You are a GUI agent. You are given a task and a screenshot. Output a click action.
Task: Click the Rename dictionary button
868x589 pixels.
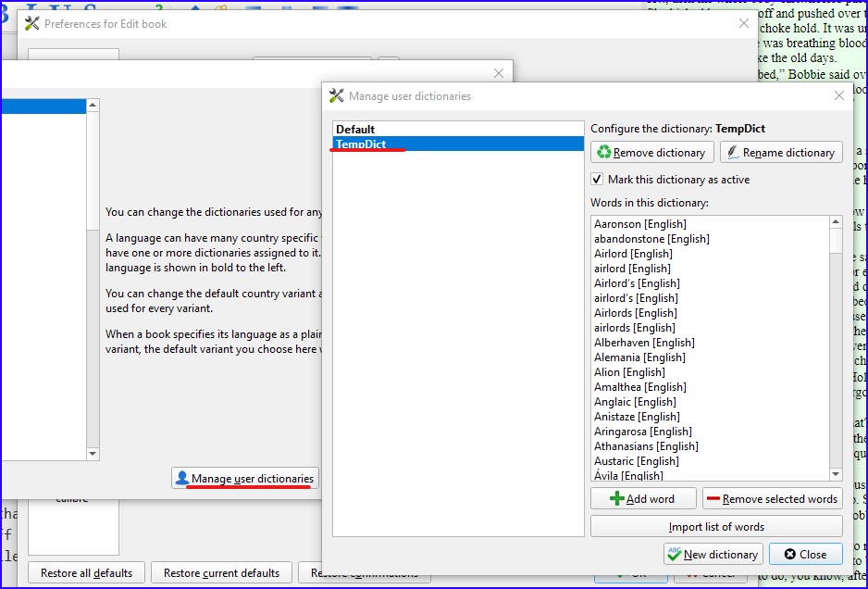tap(781, 153)
